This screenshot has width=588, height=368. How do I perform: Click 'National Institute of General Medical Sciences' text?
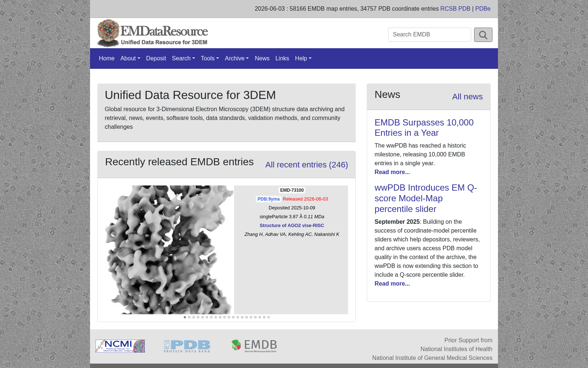[432, 358]
